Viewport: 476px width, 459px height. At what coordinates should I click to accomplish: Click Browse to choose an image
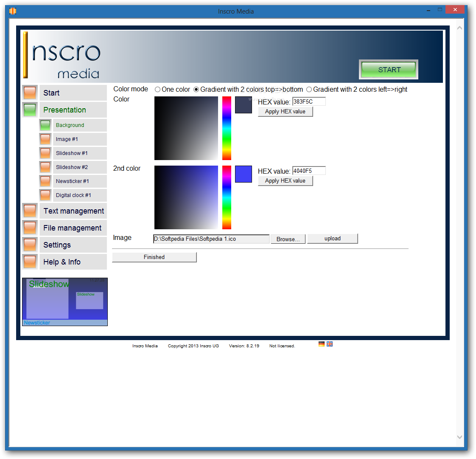pyautogui.click(x=288, y=239)
